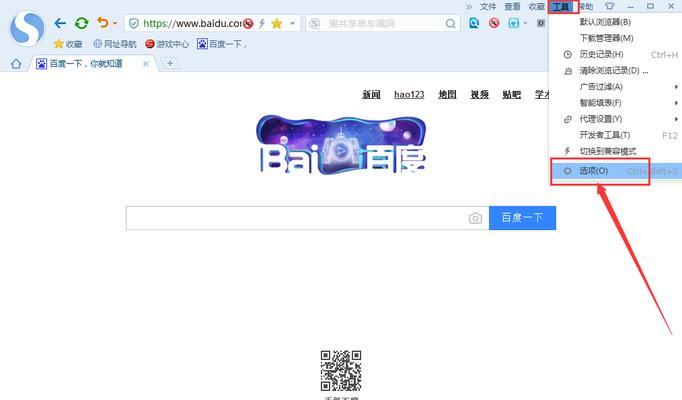Open the 网址导航 bookmark
Image resolution: width=682 pixels, height=400 pixels.
[x=115, y=44]
